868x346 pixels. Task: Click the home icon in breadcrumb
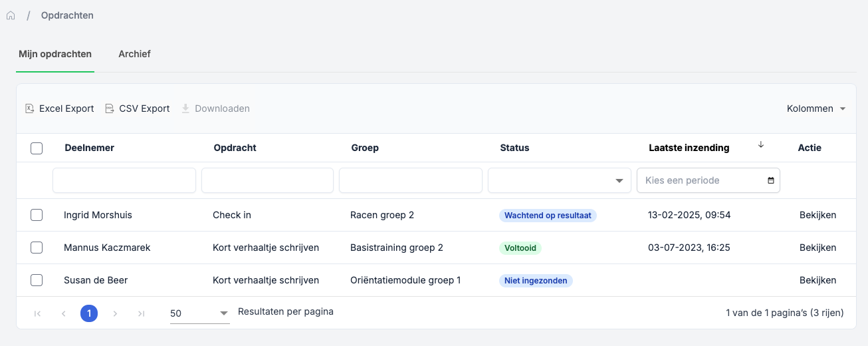[11, 15]
